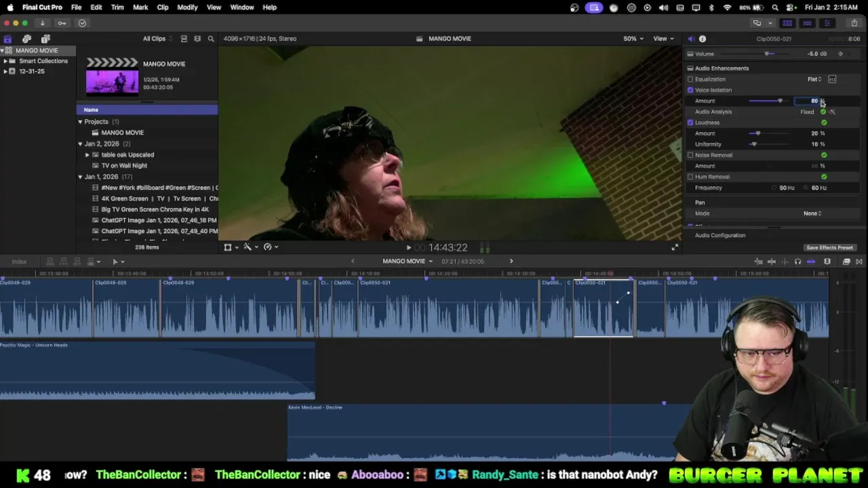
Task: Collapse the Jan 1, 2026 group
Action: [x=80, y=177]
